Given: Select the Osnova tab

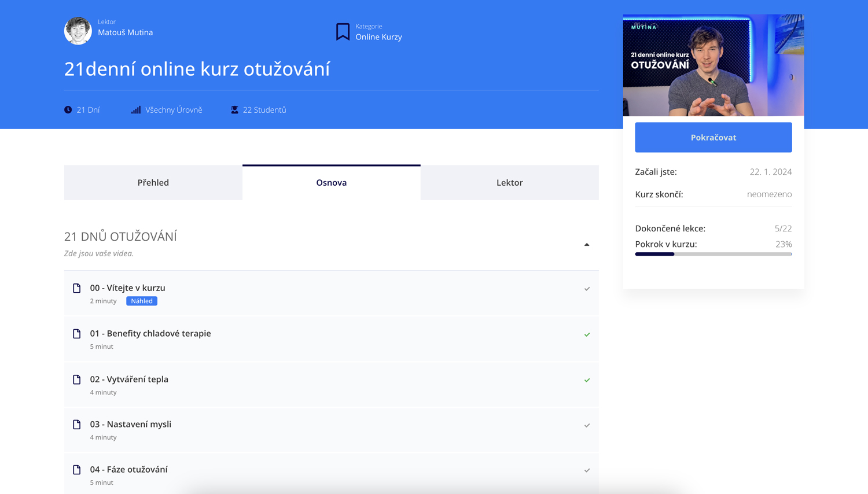Looking at the screenshot, I should click(332, 183).
